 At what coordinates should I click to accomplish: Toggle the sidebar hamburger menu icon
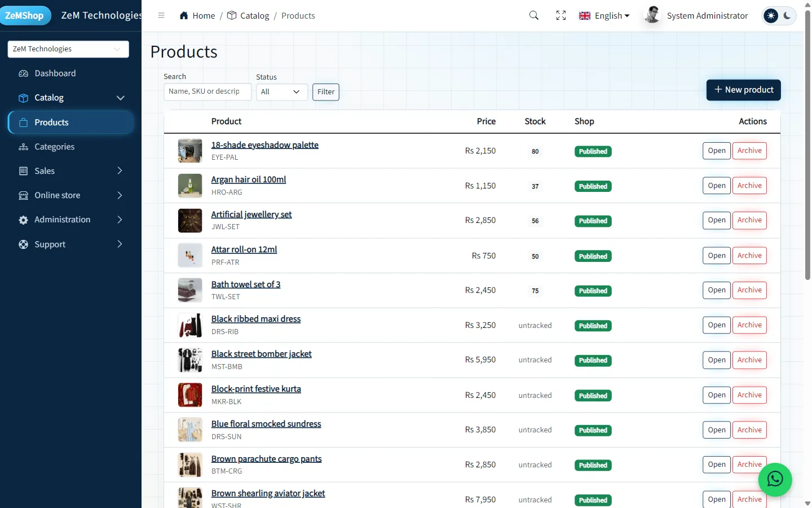(x=161, y=16)
